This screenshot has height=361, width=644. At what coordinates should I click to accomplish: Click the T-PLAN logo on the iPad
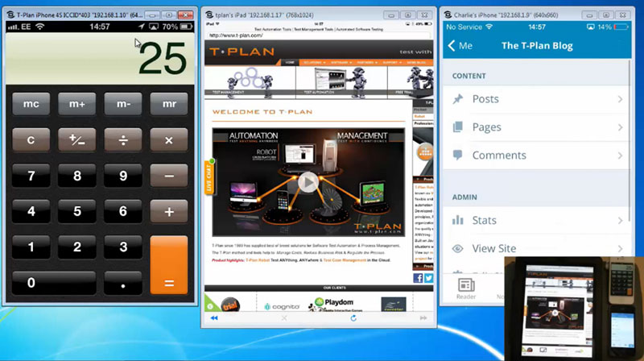(242, 52)
